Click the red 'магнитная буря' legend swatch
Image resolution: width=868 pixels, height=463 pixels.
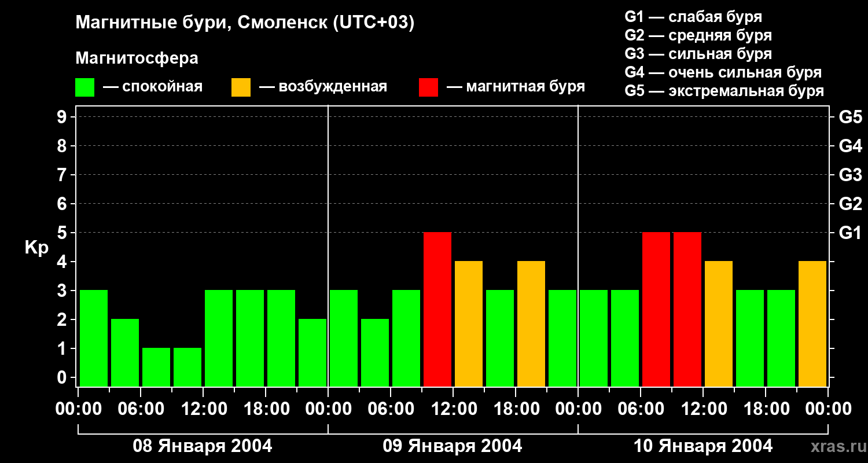coord(428,87)
